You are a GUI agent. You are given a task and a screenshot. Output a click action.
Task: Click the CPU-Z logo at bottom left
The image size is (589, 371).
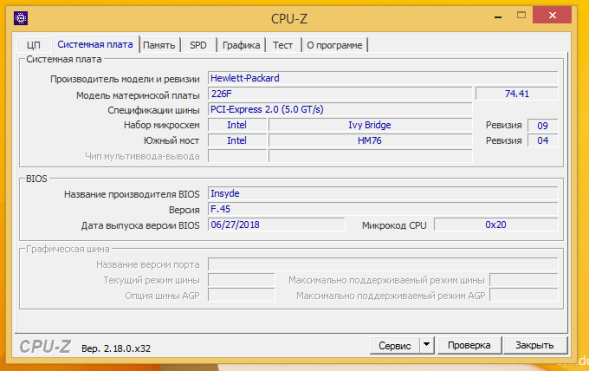coord(45,346)
